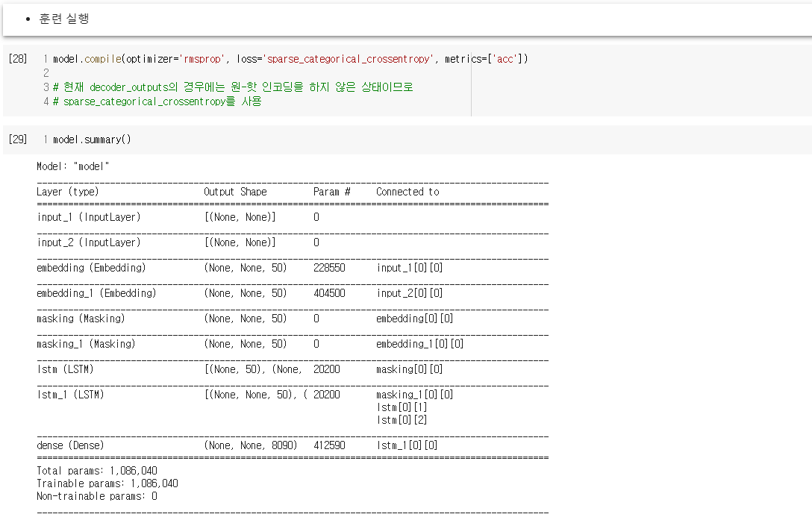Click the 'Non-trainable params: 0' line

pyautogui.click(x=97, y=496)
